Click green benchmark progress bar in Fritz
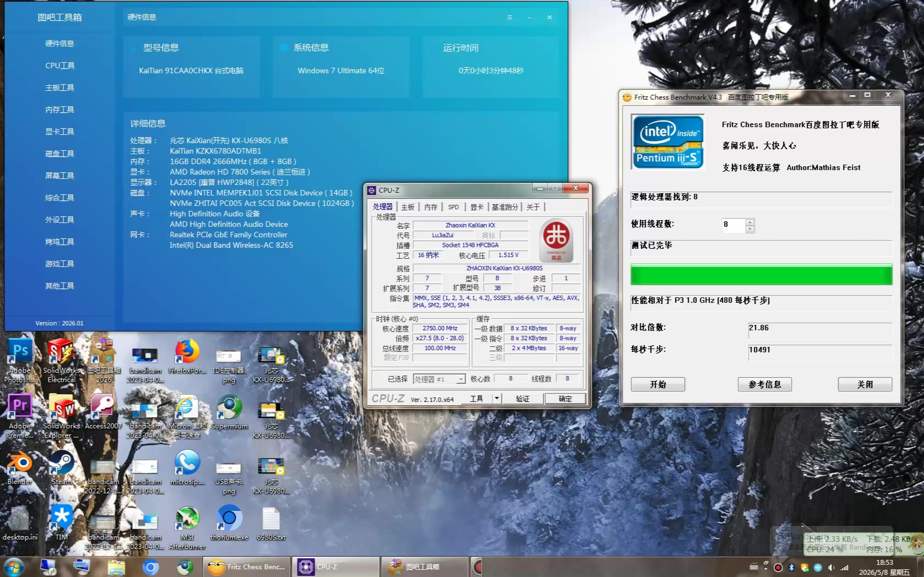Image resolution: width=924 pixels, height=577 pixels. coord(761,274)
